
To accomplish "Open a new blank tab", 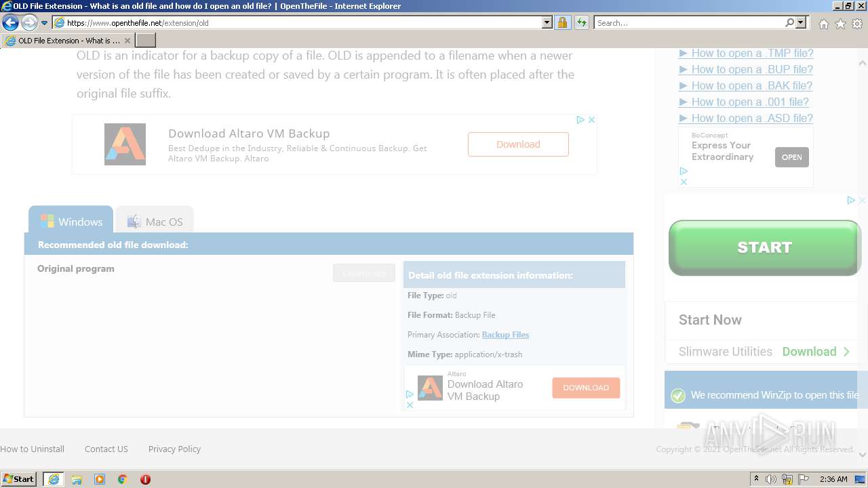I will 146,41.
